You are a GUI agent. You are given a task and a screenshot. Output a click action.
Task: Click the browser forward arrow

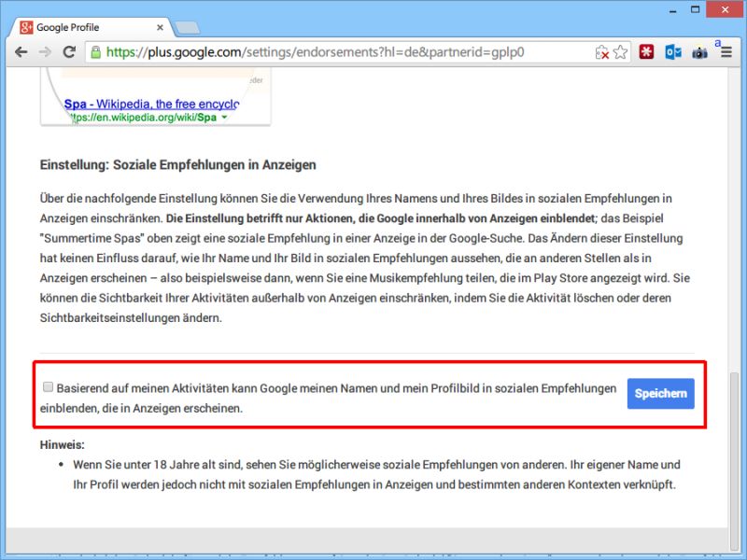[45, 52]
